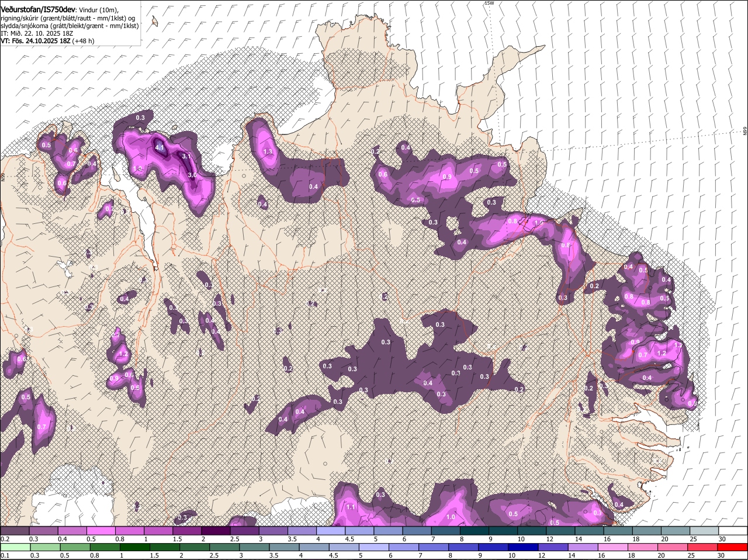
Task: Select lower scale swatch starting at 3
Action: click(254, 547)
